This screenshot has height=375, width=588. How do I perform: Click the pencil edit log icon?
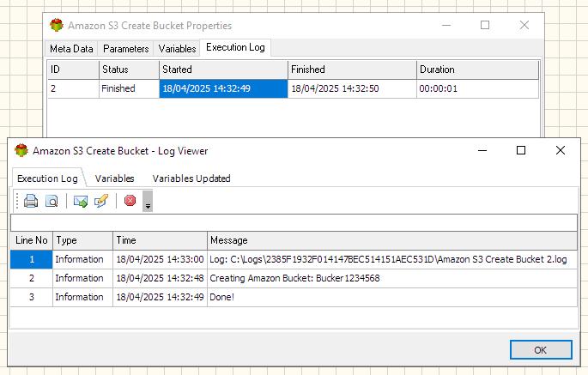click(x=101, y=201)
